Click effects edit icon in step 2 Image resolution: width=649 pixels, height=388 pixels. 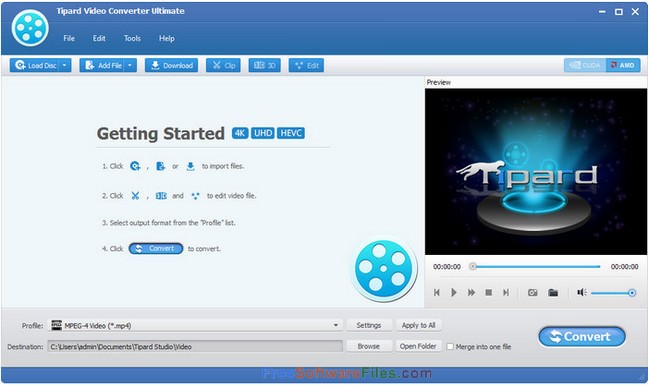[195, 196]
